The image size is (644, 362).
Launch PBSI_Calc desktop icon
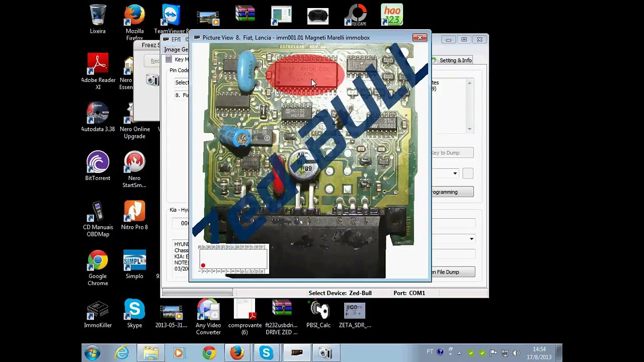[318, 313]
